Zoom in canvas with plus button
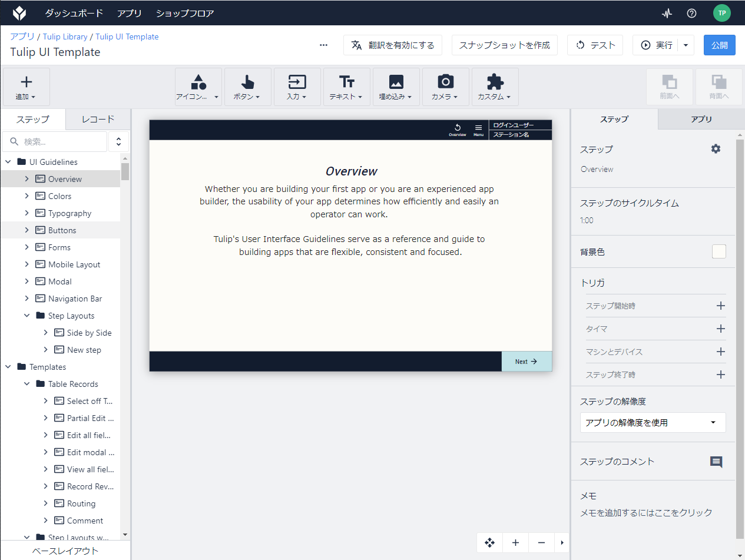Image resolution: width=745 pixels, height=560 pixels. click(515, 542)
